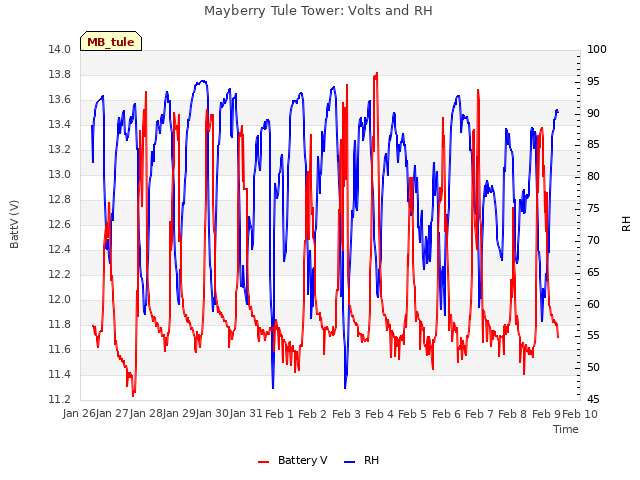Click the 85 right axis tick label
Screen dimensions: 640x480
click(593, 145)
